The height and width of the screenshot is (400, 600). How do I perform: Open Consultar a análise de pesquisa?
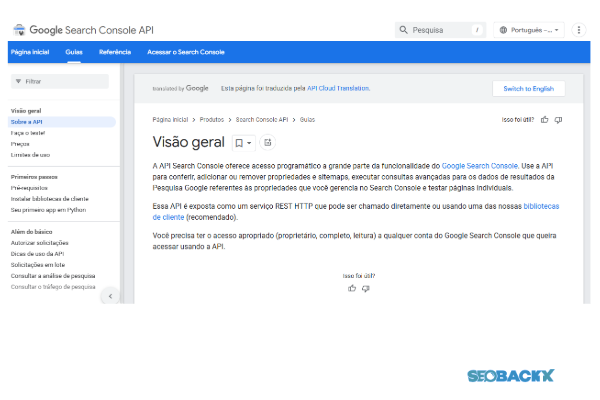pos(53,276)
